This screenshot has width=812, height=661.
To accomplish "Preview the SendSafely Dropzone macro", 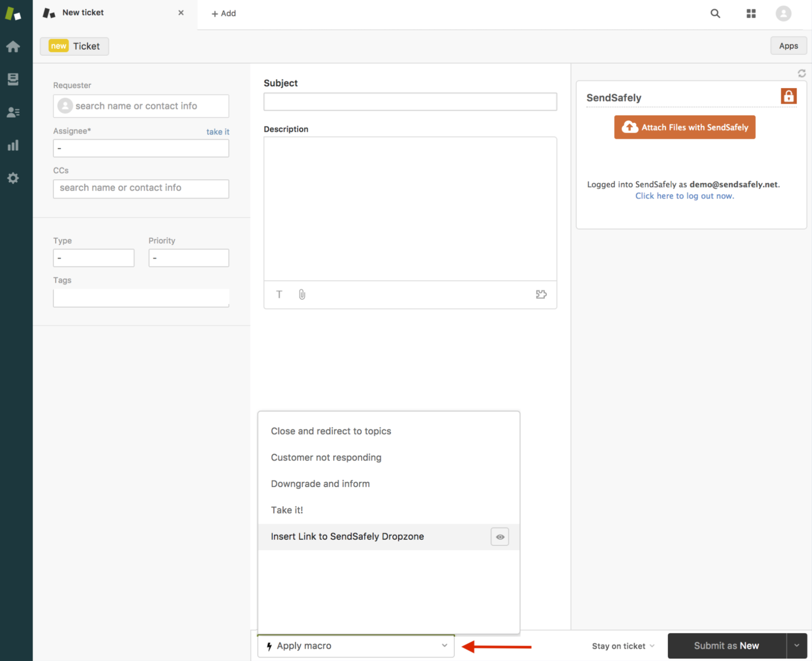I will tap(500, 537).
